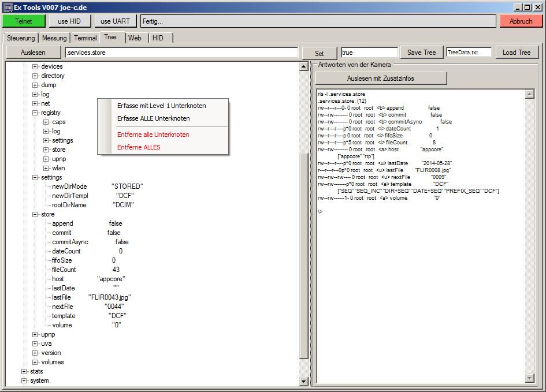Click 'Auslesen mit Zusatzinfos' button
Viewport: 546px width, 392px height.
tap(381, 78)
